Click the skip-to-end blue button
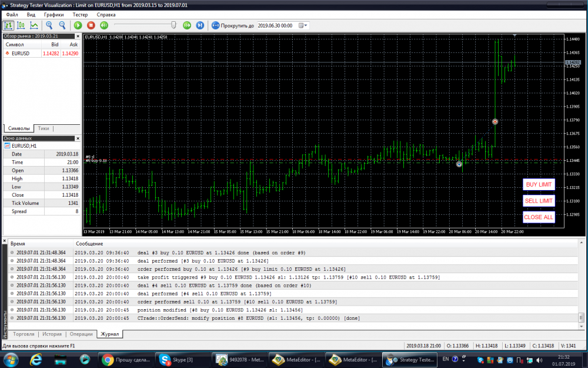The width and height of the screenshot is (588, 368). pos(200,25)
